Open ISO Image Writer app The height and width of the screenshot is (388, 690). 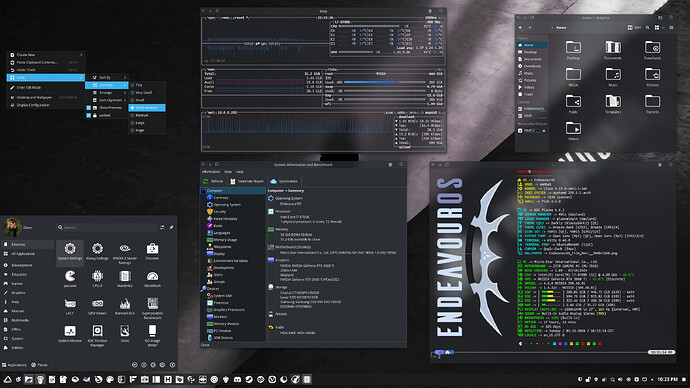click(152, 335)
